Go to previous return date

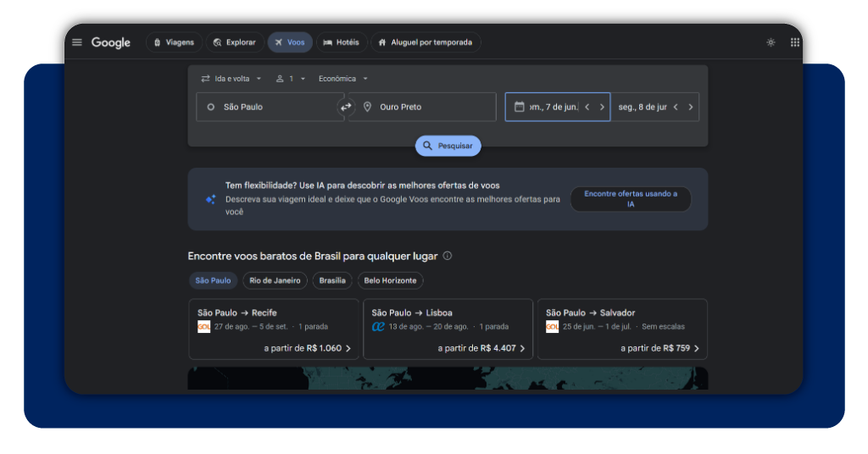[x=676, y=108]
